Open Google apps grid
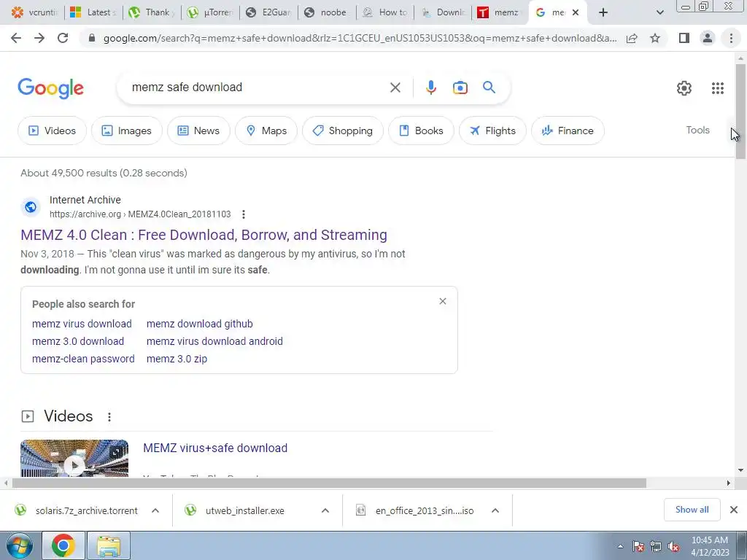 click(718, 88)
